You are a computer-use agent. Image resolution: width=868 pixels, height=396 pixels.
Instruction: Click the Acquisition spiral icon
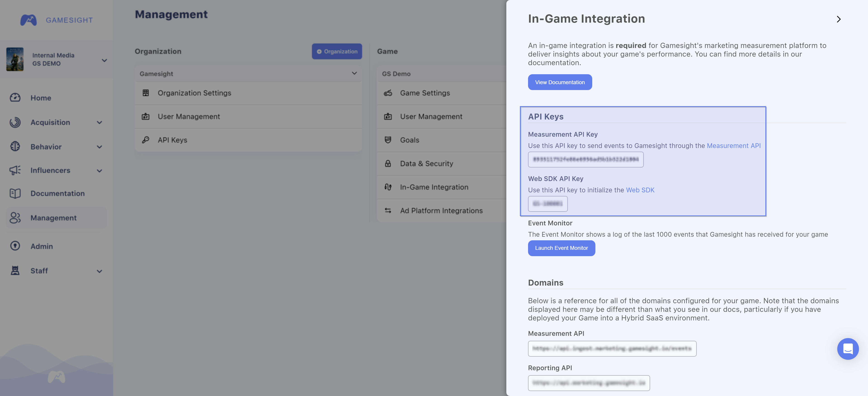(15, 122)
